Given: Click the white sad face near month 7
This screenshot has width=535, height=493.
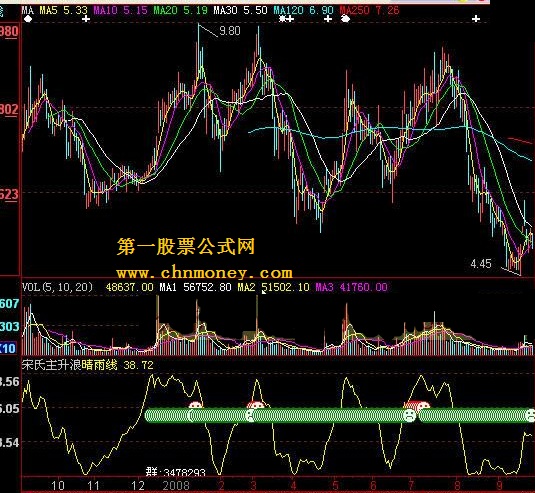Looking at the screenshot, I should click(x=409, y=415).
